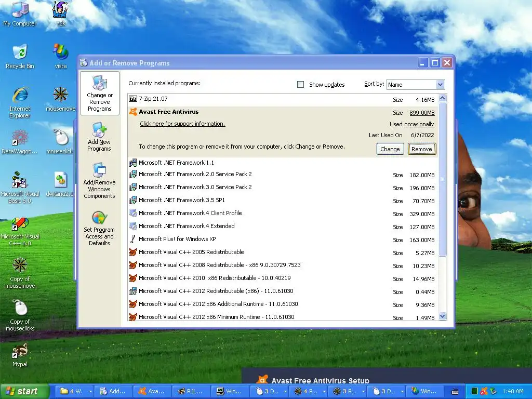
Task: Select Add New Programs sidebar button
Action: (x=99, y=137)
